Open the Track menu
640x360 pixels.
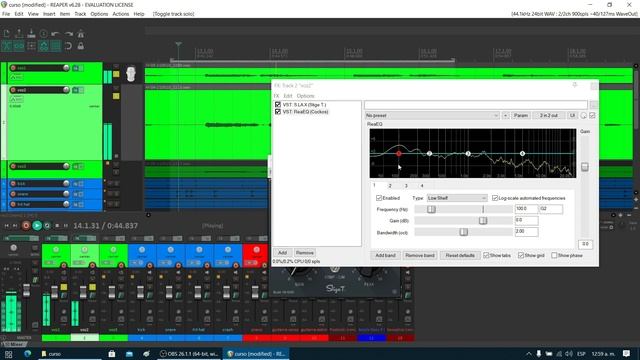pos(80,14)
